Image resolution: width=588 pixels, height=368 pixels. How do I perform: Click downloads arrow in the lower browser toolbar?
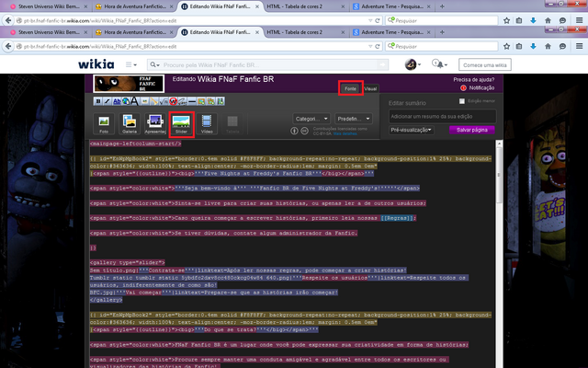533,46
